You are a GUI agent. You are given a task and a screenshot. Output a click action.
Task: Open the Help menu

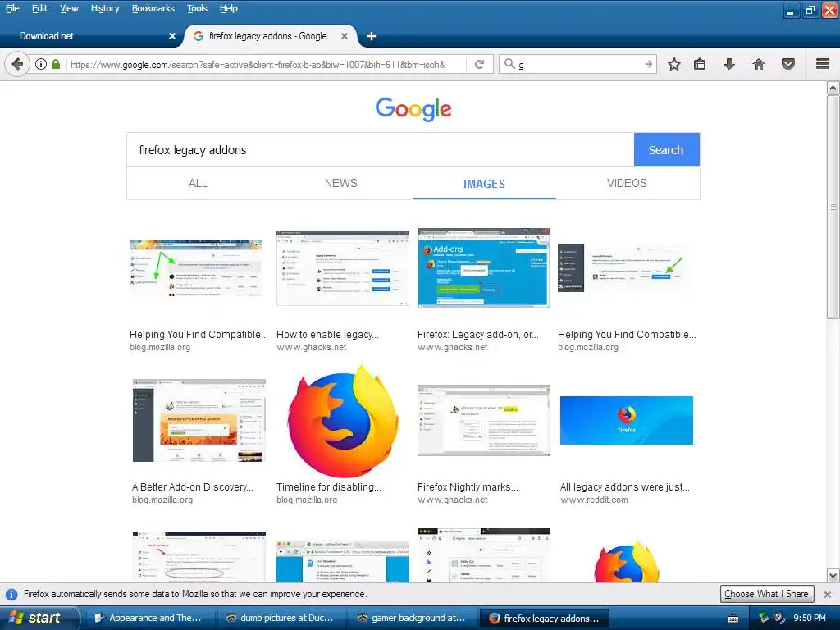tap(229, 8)
